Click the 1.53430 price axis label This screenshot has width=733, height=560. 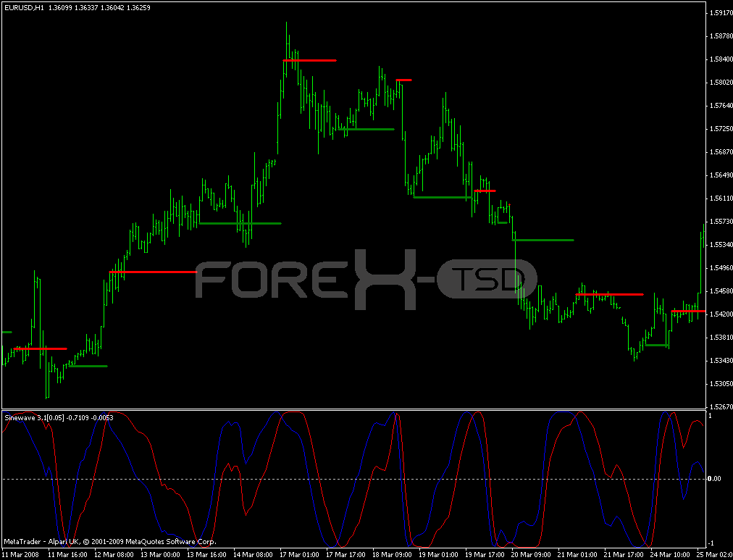point(721,360)
